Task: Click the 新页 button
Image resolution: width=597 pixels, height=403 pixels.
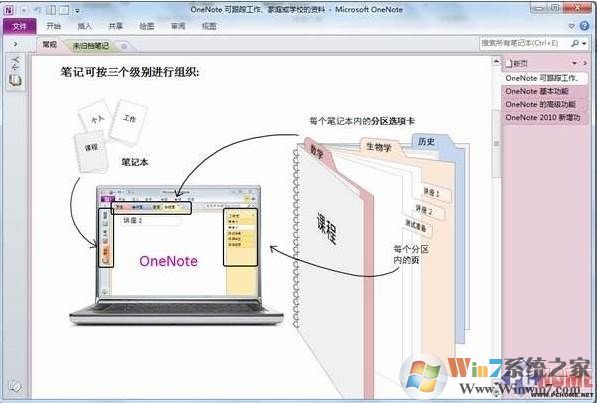Action: 517,64
